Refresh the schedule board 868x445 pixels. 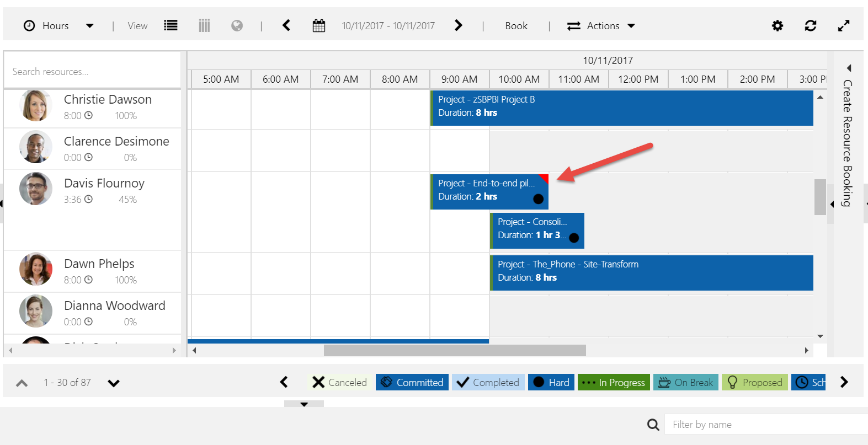[811, 25]
